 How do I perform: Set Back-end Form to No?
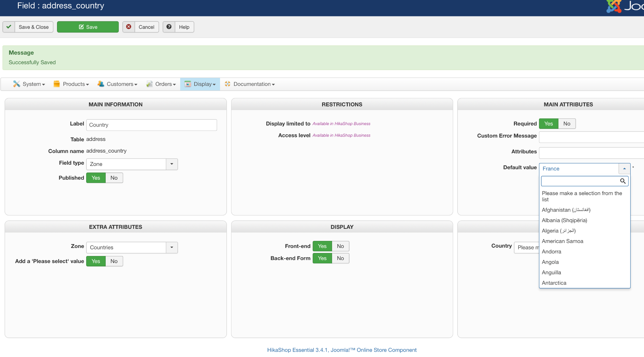coord(340,258)
